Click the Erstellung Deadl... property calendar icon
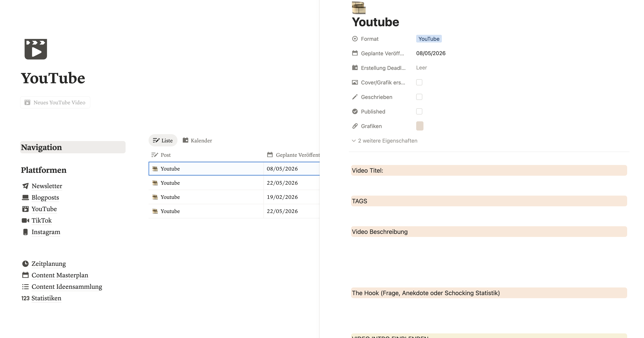 355,68
